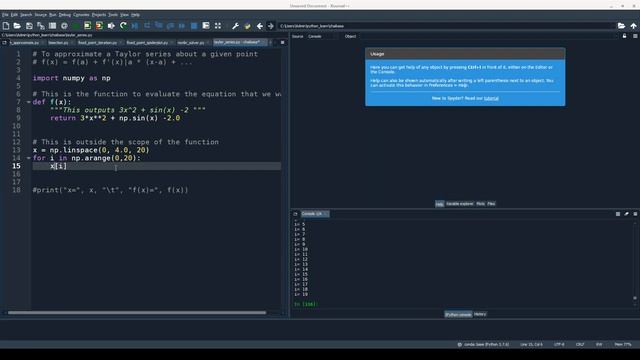Collapse the for loop code fold

29,158
